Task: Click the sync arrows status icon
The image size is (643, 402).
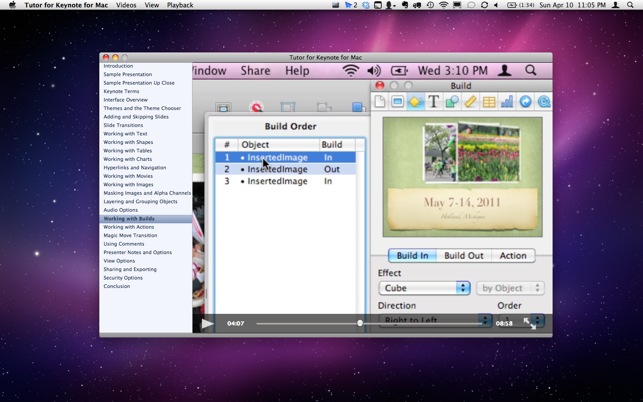Action: 484,5
